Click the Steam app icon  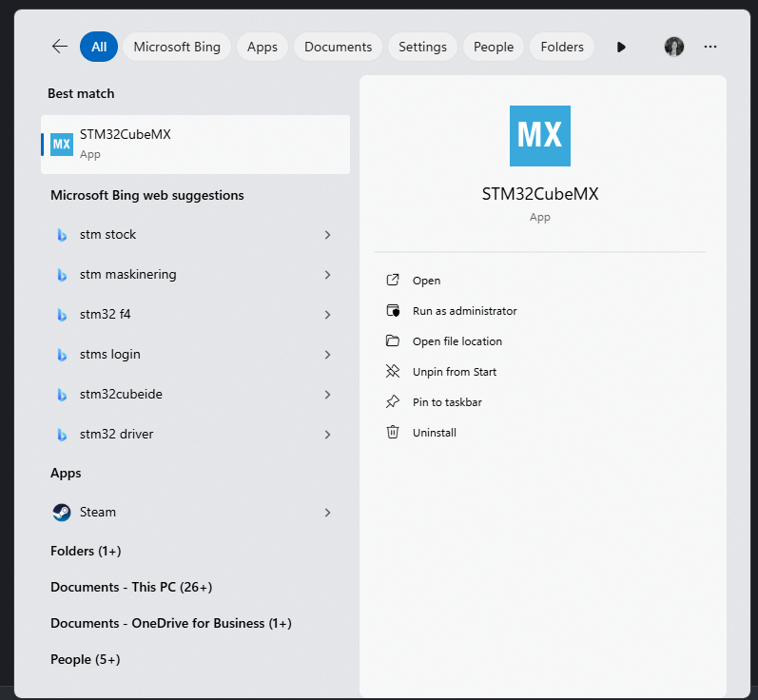[62, 512]
